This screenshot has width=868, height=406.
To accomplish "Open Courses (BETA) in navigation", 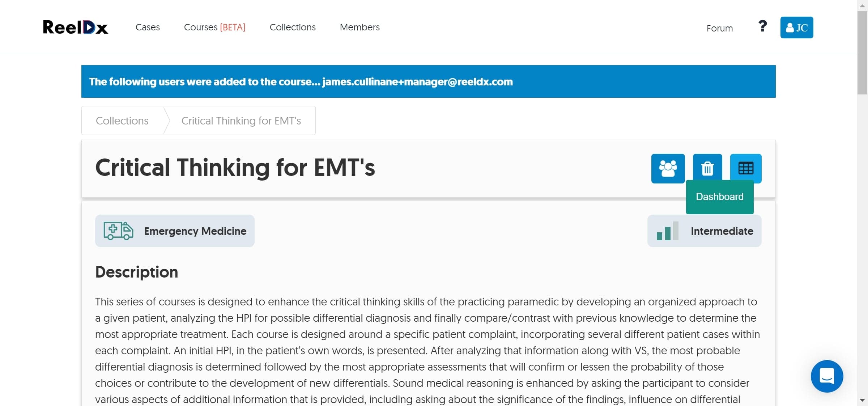I will (x=215, y=27).
